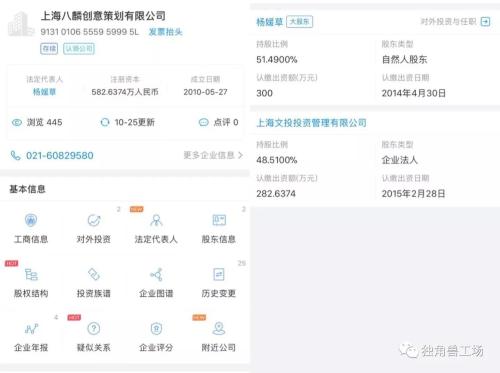This screenshot has width=500, height=373.
Task: Open the 历史变更 icon
Action: 219,275
